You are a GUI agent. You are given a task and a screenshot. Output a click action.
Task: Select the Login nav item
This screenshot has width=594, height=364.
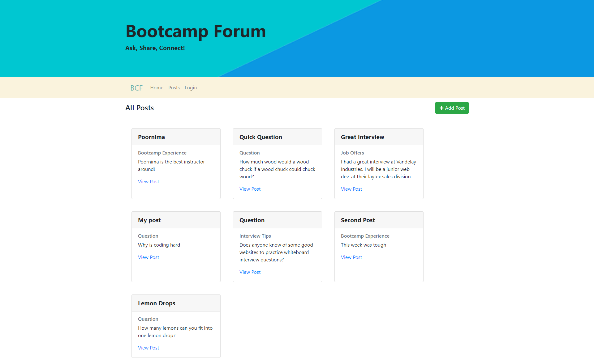191,88
